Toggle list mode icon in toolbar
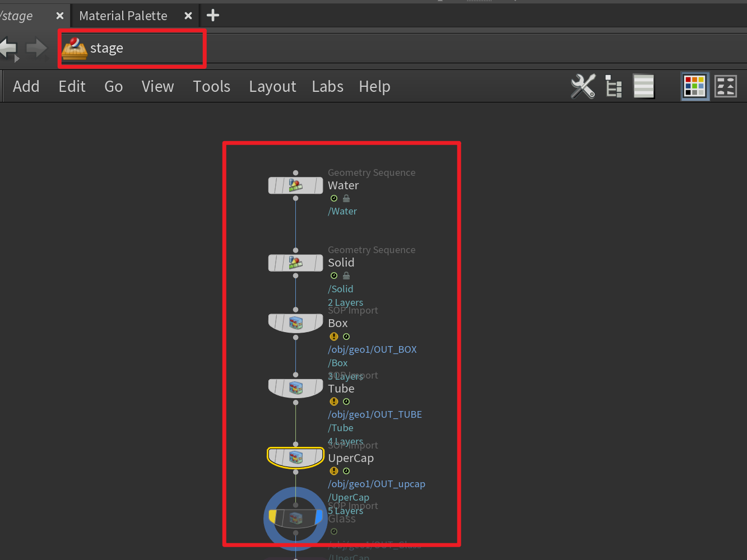Viewport: 747px width, 560px height. pyautogui.click(x=644, y=86)
